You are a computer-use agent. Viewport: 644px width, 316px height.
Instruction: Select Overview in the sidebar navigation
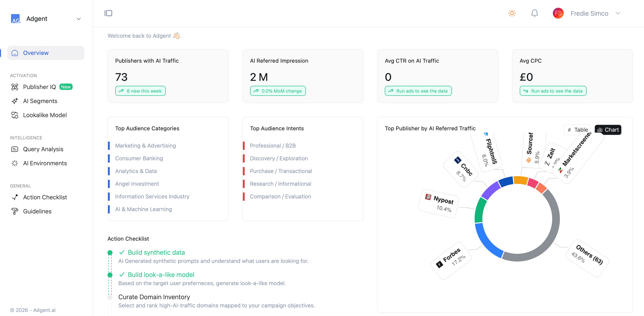(x=36, y=53)
